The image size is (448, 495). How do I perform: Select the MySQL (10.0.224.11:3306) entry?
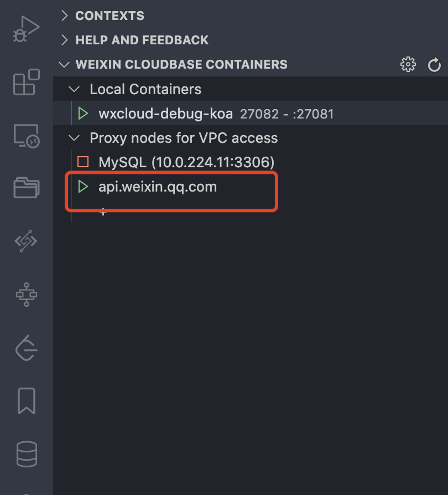coord(186,162)
